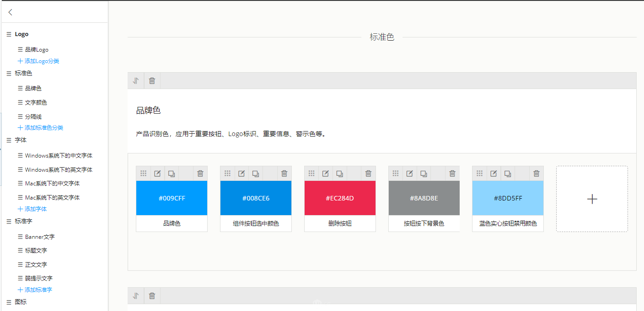Click sort icon on 品牌色 section toolbar

(x=136, y=81)
